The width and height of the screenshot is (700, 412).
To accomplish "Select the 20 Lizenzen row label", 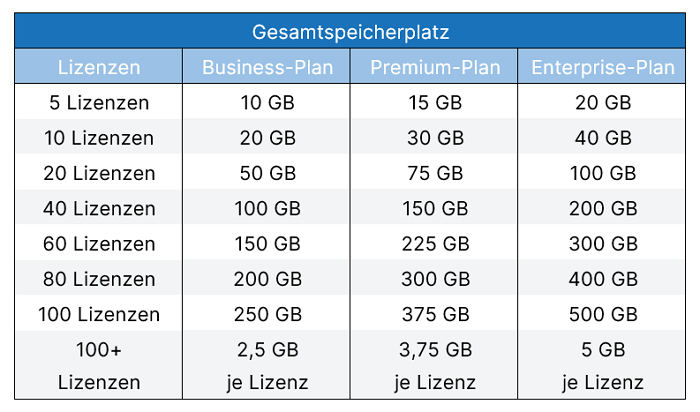I will click(99, 174).
